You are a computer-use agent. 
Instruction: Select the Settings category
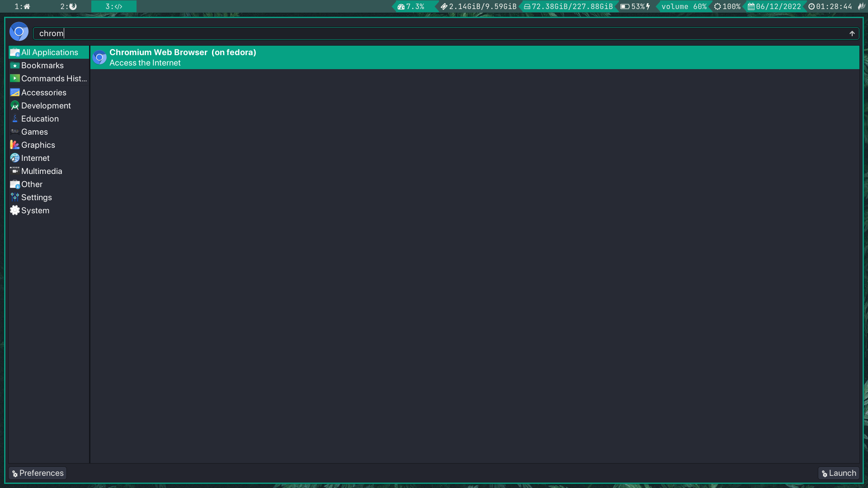(36, 197)
